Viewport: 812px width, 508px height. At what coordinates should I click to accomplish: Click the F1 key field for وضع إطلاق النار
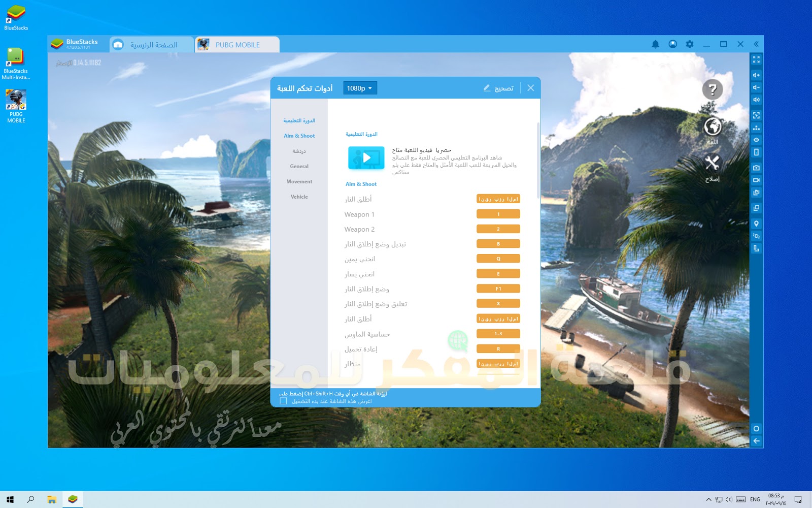(x=498, y=289)
